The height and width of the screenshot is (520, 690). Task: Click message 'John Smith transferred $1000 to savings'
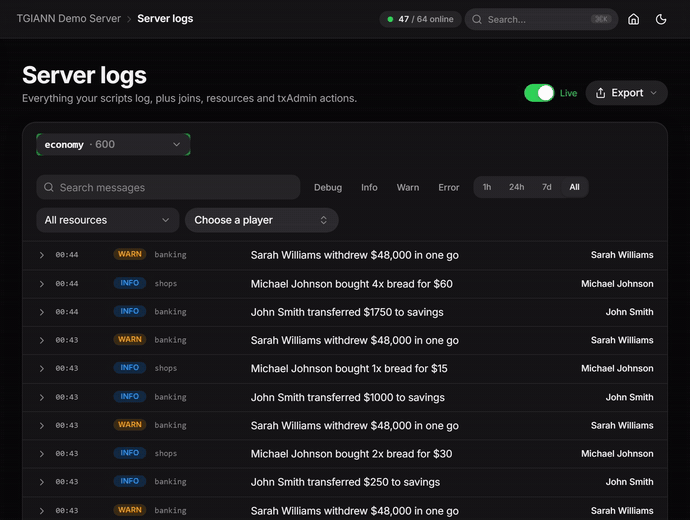348,397
